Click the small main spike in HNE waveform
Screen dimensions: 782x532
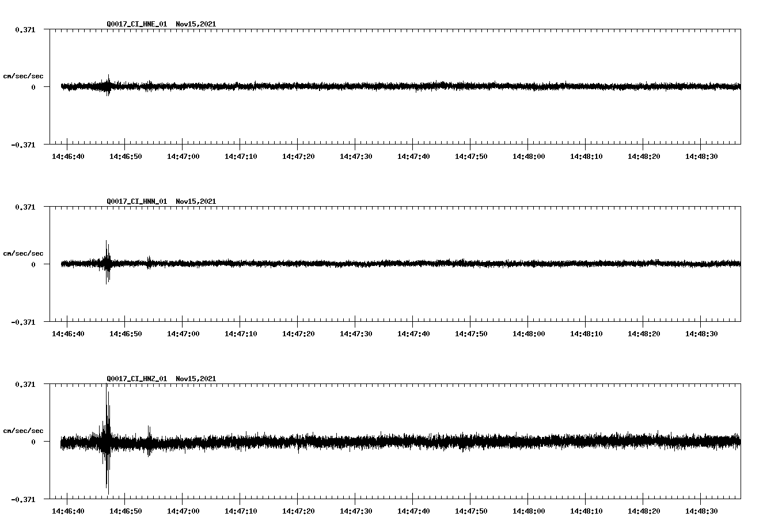[108, 86]
